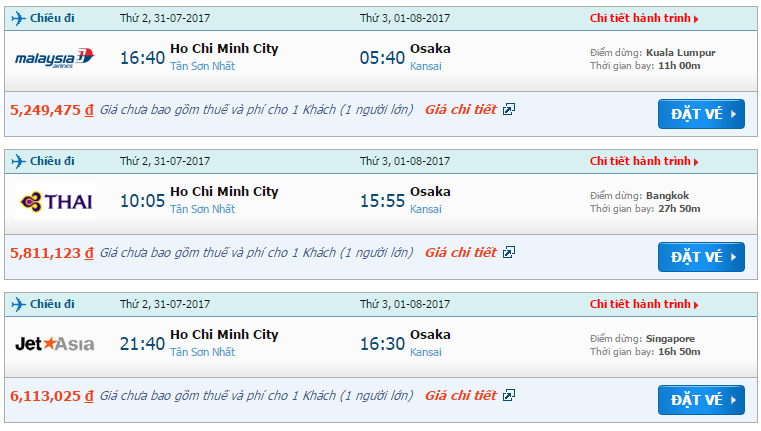Open Giá chi tiết for the Malaysia flight

461,110
